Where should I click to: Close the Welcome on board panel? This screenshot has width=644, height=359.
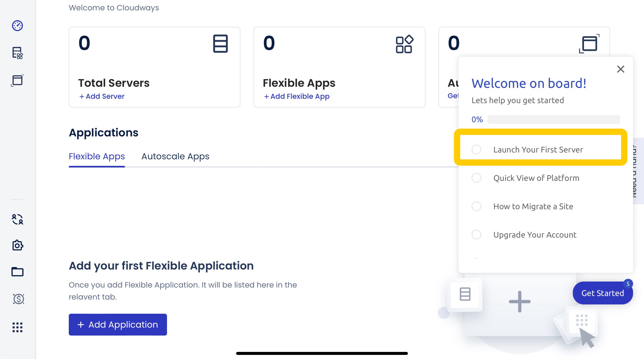pos(621,69)
